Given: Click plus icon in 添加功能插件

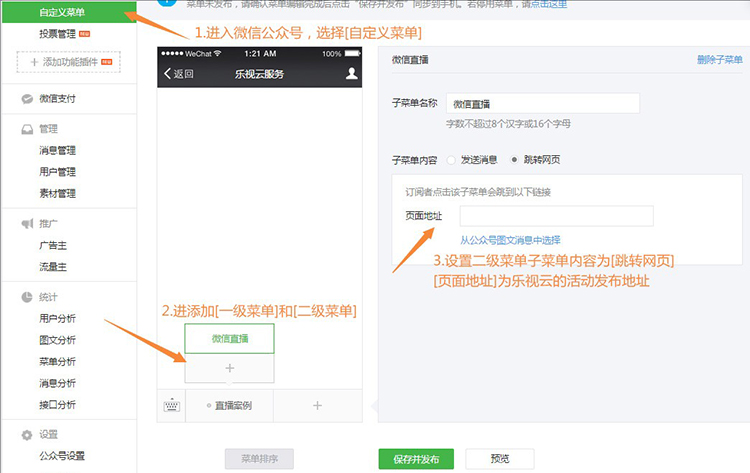Looking at the screenshot, I should click(34, 62).
